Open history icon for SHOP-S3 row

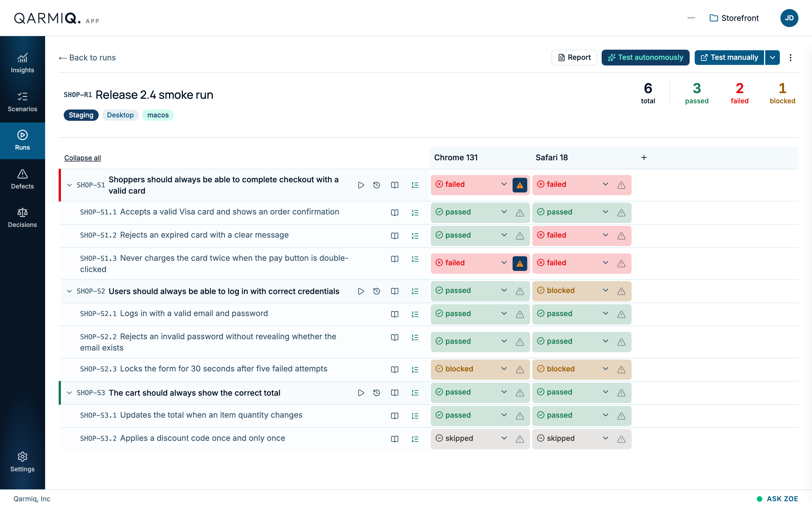coord(376,393)
